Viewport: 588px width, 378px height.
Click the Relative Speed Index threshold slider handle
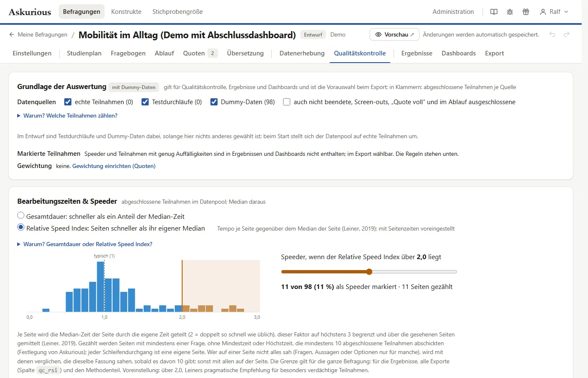[x=369, y=272]
